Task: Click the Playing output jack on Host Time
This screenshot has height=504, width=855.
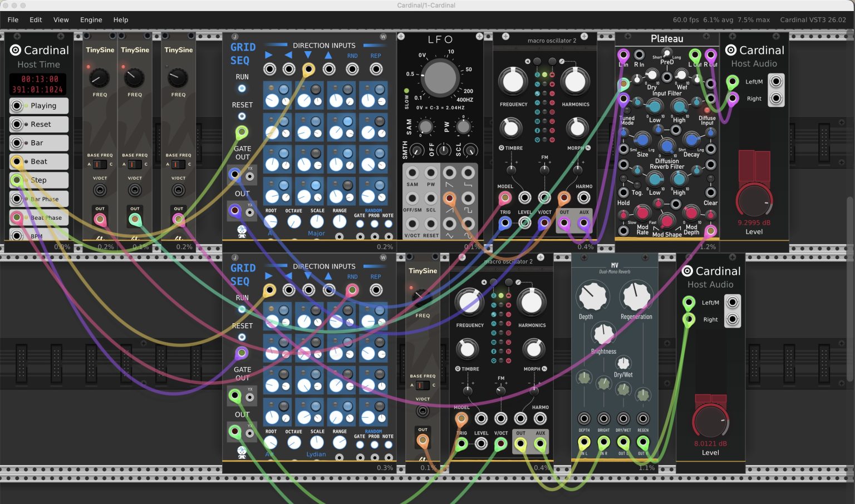Action: (17, 106)
